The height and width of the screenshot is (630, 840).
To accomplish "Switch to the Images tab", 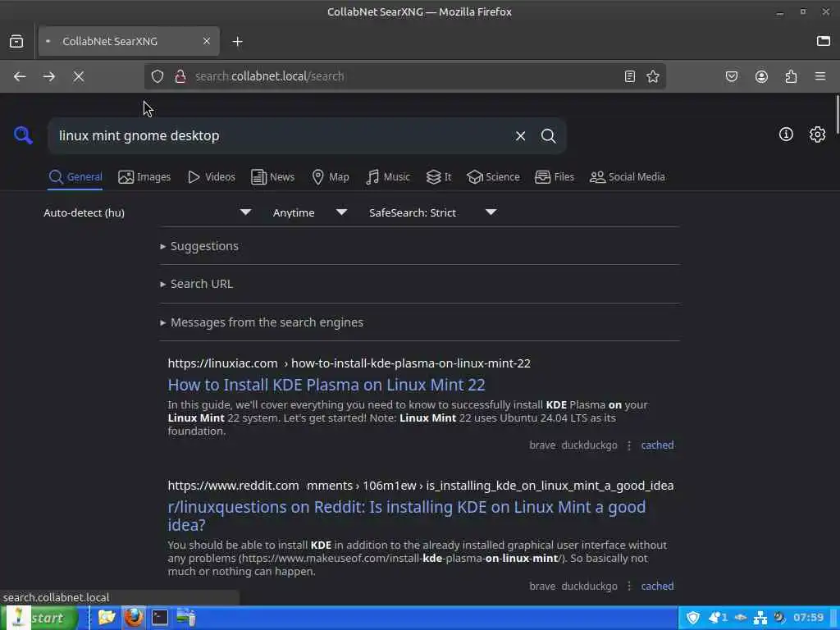I will point(144,177).
